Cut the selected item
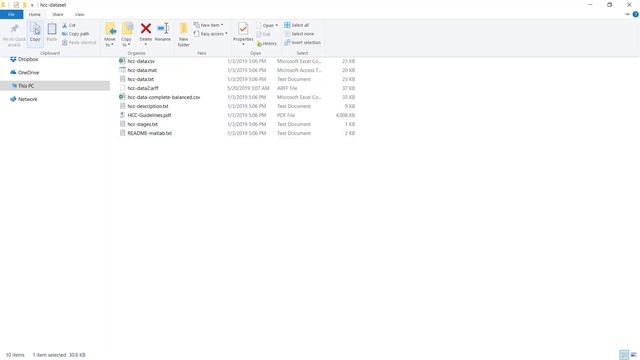Screen dimensions: 640x360 pyautogui.click(x=69, y=25)
